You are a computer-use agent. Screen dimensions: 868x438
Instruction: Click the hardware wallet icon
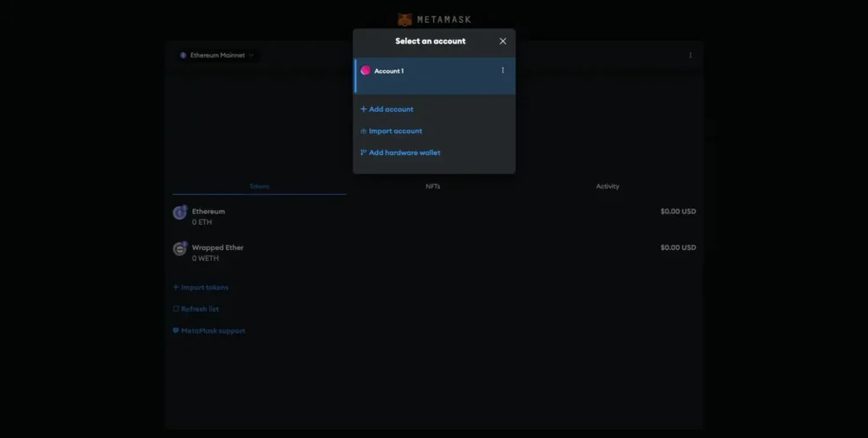tap(364, 152)
